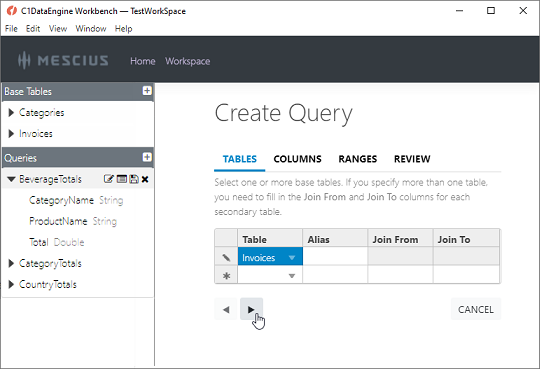The height and width of the screenshot is (369, 540).
Task: Open the View menu
Action: [x=58, y=29]
